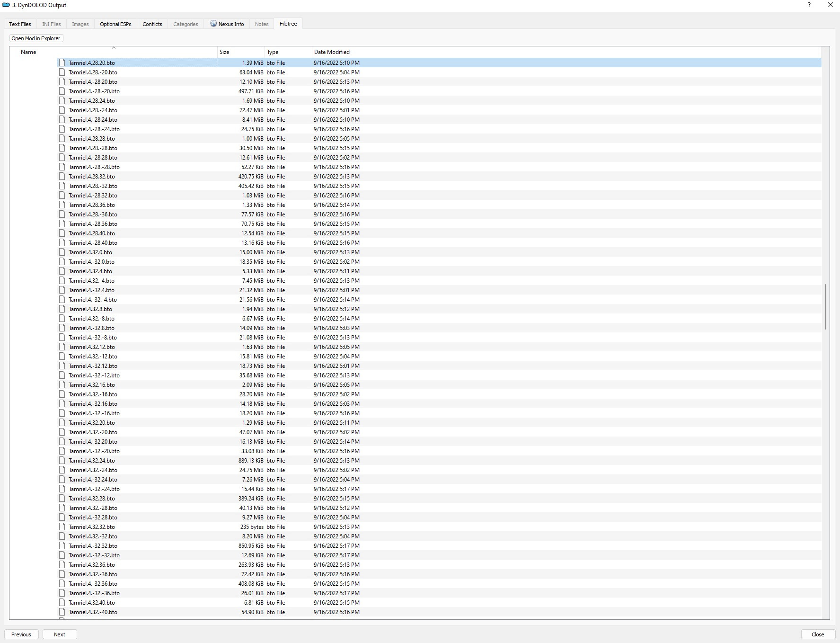Click the Close button at bottom
The image size is (840, 643).
tap(818, 634)
